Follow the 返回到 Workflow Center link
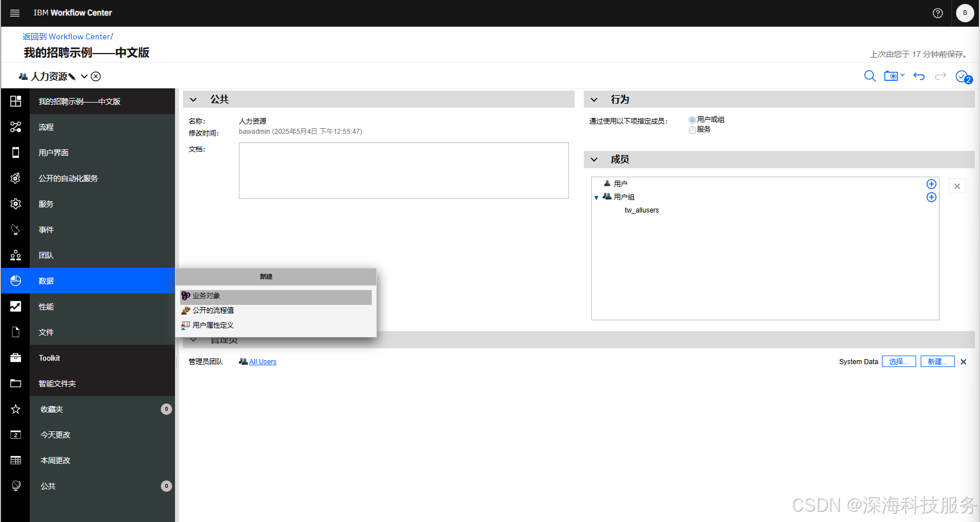The image size is (980, 522). 66,36
